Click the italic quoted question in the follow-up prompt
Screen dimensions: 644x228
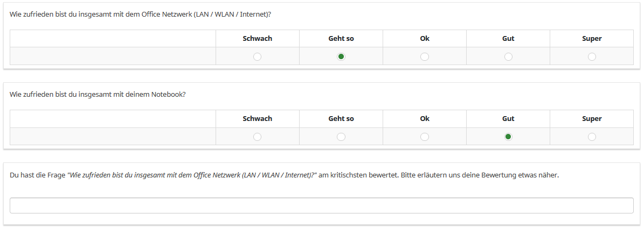[x=191, y=175]
